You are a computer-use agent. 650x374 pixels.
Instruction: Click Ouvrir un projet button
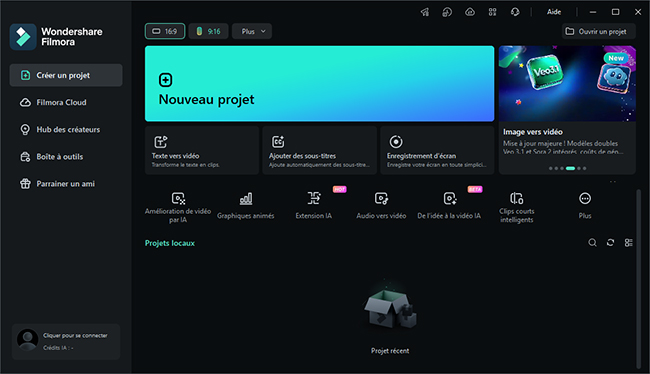pyautogui.click(x=599, y=32)
